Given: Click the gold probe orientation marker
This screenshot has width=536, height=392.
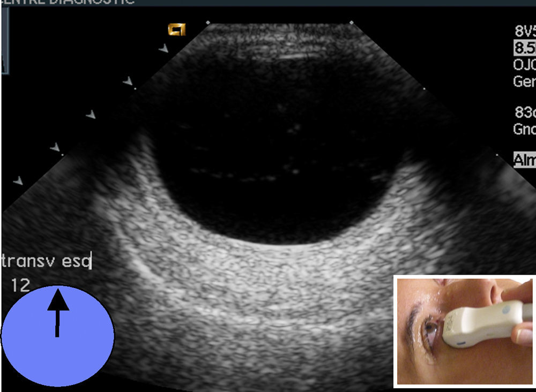Looking at the screenshot, I should tap(176, 29).
